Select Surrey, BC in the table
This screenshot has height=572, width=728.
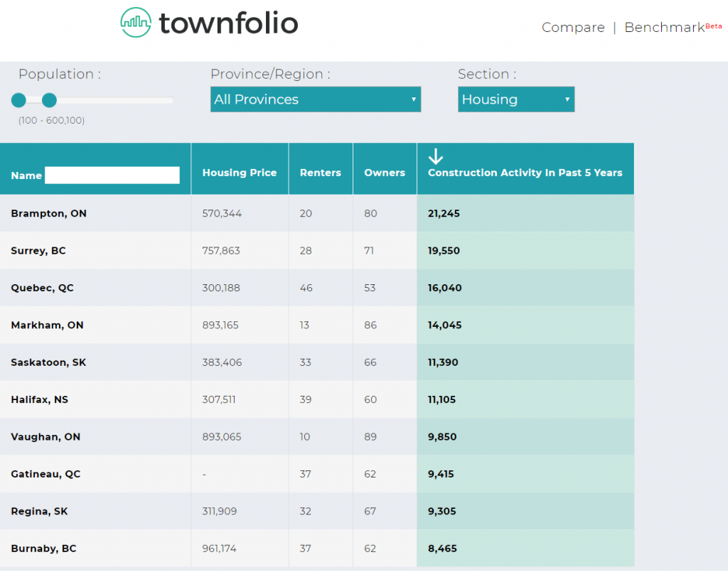38,251
